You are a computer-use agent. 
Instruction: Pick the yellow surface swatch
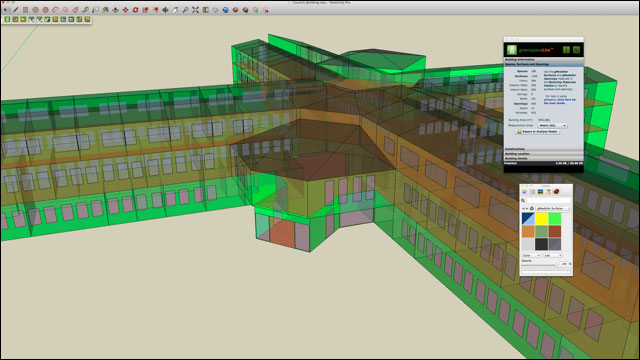[541, 219]
